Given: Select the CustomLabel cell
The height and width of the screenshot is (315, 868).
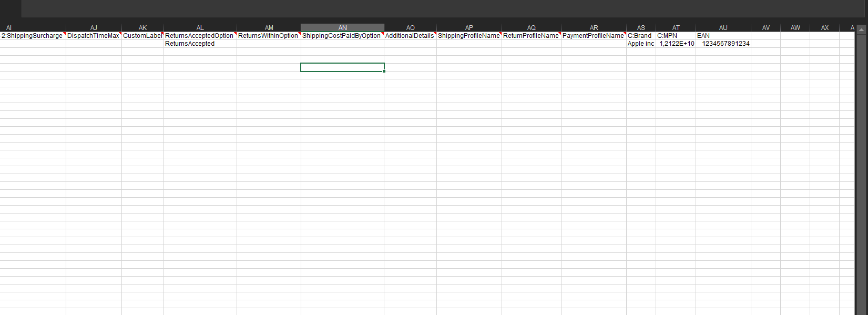Looking at the screenshot, I should (142, 36).
